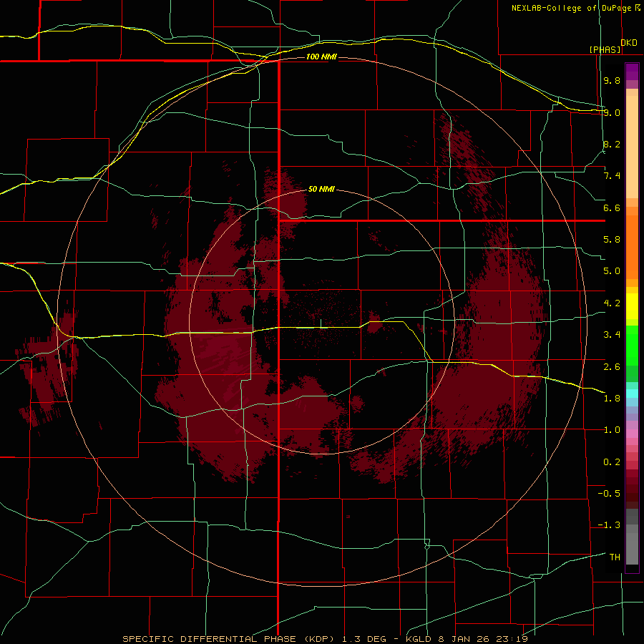This screenshot has height=644, width=644.
Task: Click the TH threshold label
Action: [615, 557]
